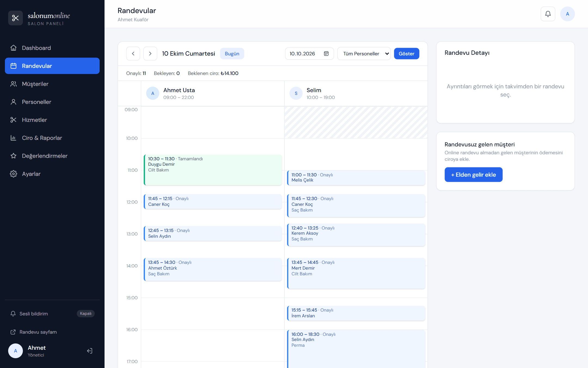Open Selin Aydın Perma appointment
588x368 pixels.
[x=356, y=349]
